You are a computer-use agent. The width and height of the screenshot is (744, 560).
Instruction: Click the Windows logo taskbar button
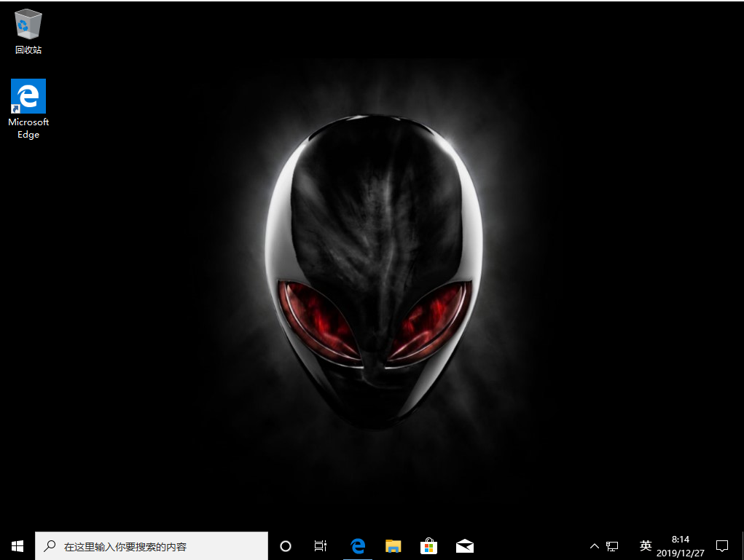point(16,546)
